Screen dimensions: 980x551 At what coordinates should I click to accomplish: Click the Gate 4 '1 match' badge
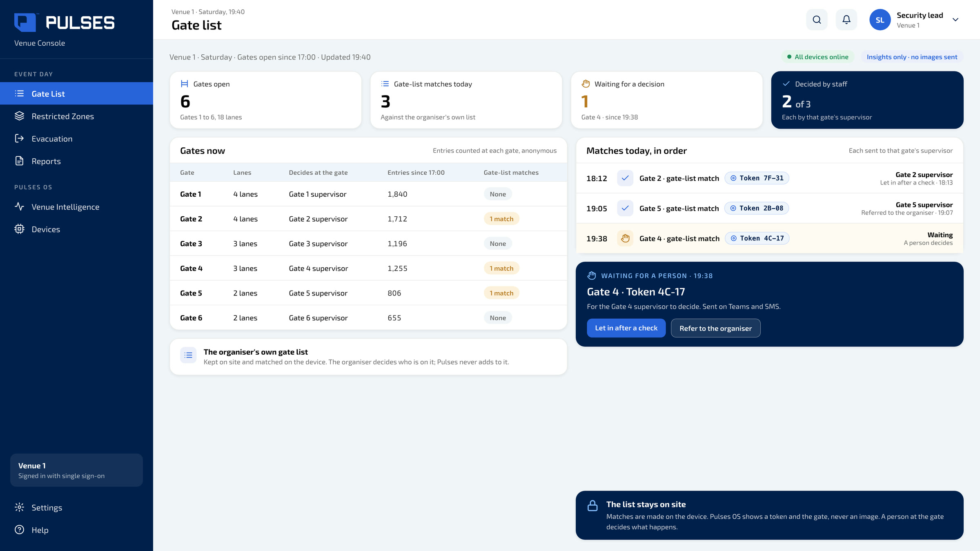coord(501,268)
